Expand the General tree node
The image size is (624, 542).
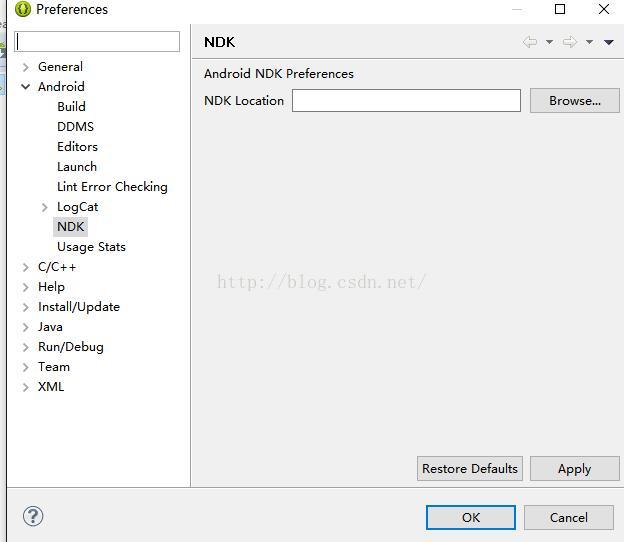[x=26, y=67]
